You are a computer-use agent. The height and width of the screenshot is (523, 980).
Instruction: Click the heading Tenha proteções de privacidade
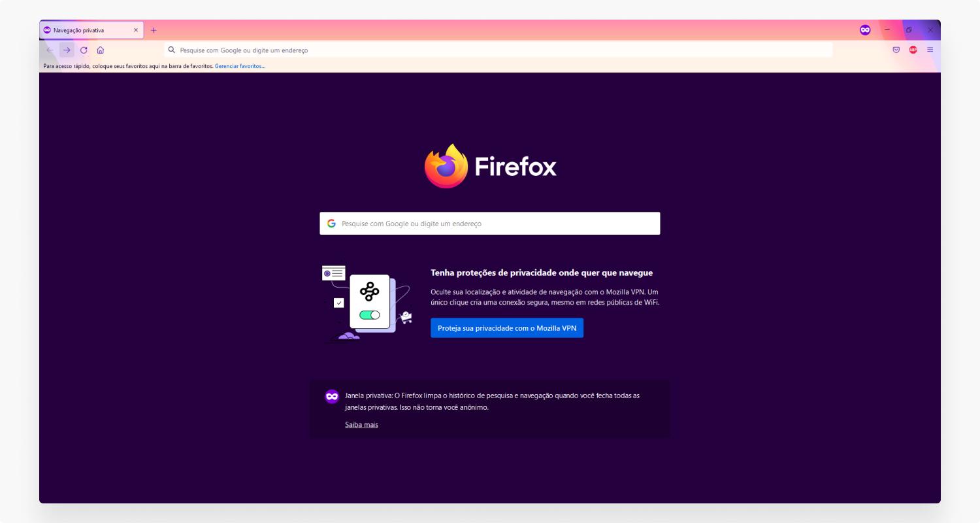[x=542, y=273]
